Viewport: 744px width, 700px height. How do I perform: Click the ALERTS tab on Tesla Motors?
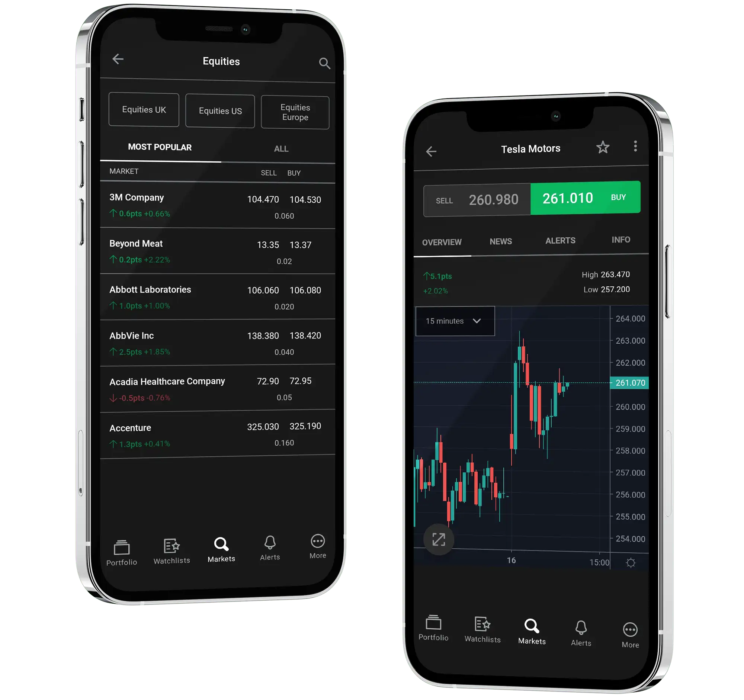(561, 240)
